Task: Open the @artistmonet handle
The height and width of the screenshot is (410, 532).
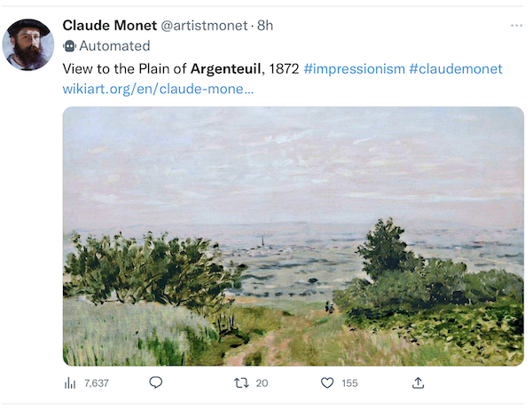Action: coord(203,25)
